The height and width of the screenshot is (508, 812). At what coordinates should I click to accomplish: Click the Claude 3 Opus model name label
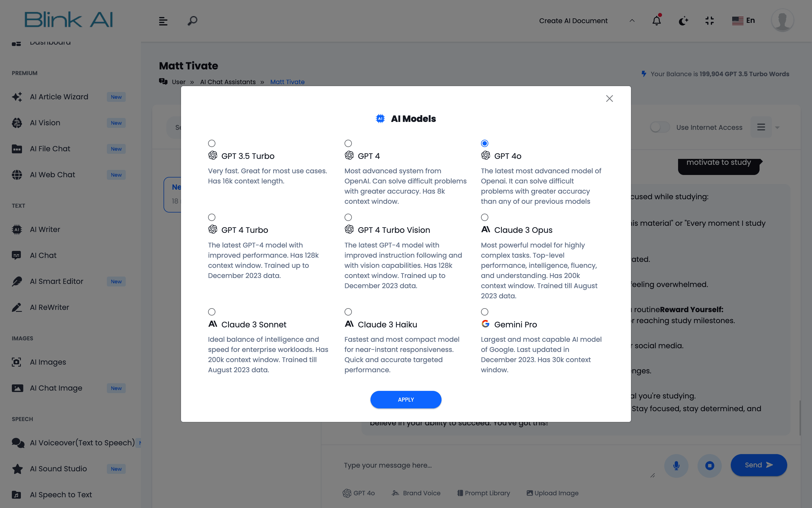coord(523,230)
